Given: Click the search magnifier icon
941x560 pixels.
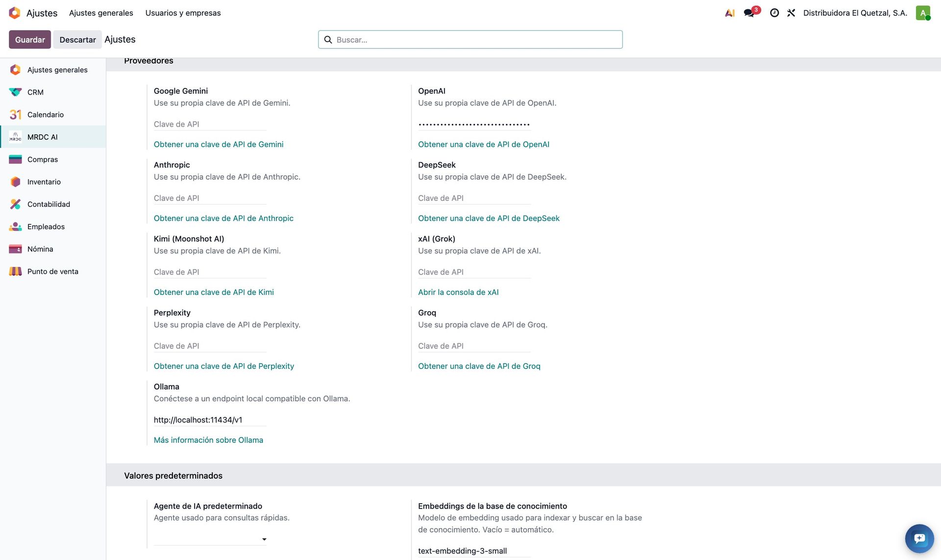Looking at the screenshot, I should tap(328, 40).
